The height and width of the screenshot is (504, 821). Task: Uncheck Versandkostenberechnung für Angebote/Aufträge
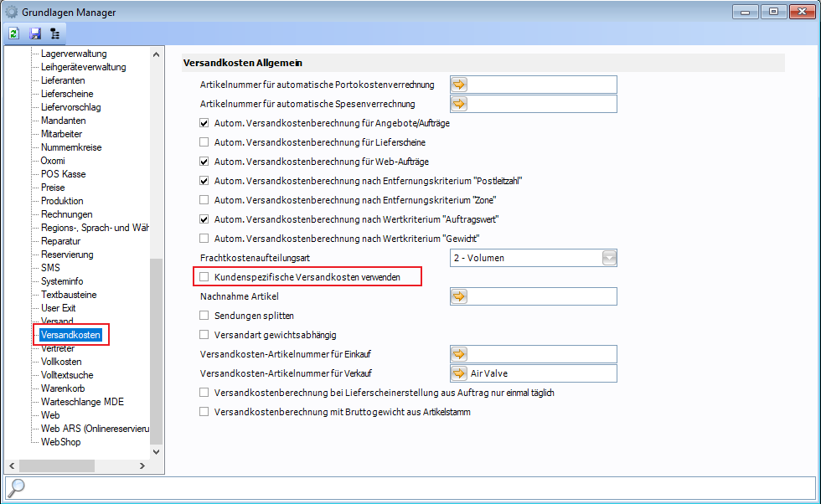(204, 123)
